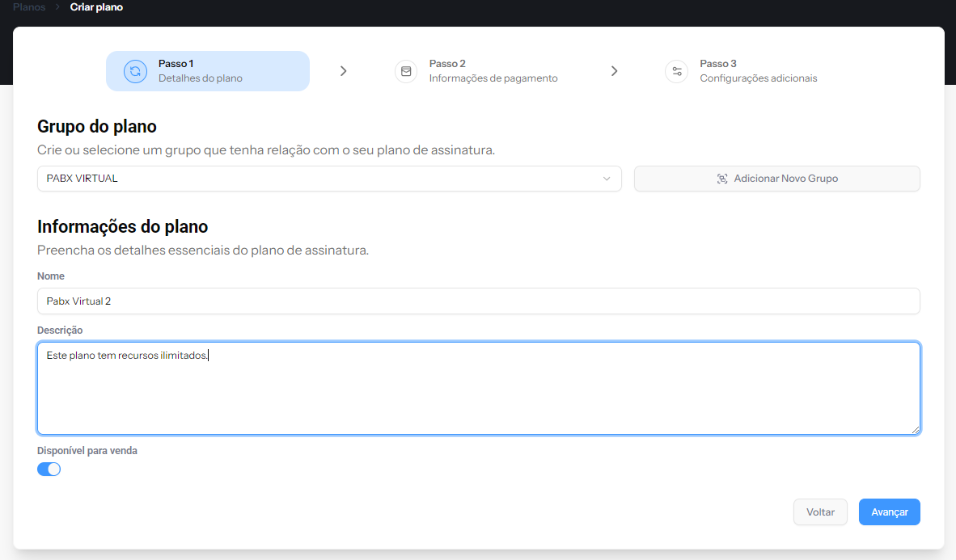Go to the Informações de pagamento step

[x=493, y=78]
